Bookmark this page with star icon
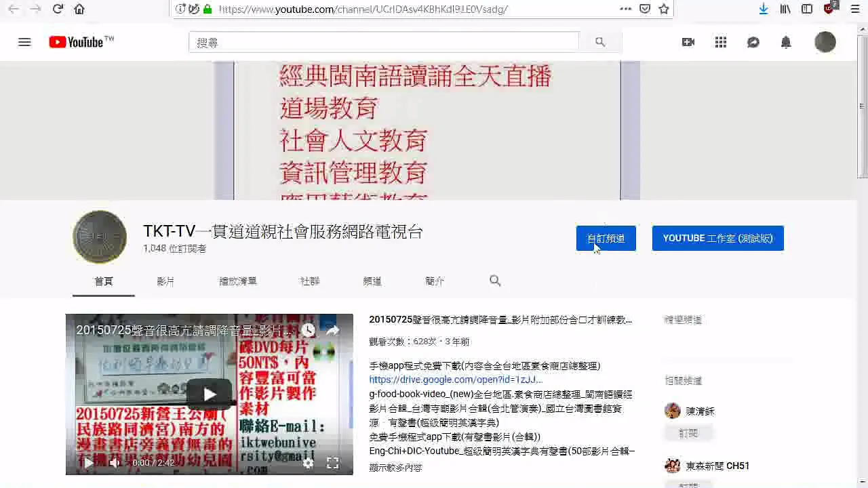 664,9
